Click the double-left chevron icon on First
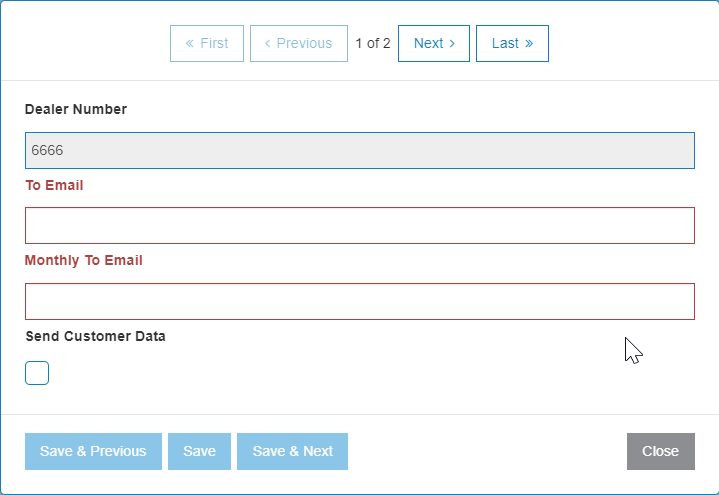This screenshot has height=495, width=719. [189, 44]
